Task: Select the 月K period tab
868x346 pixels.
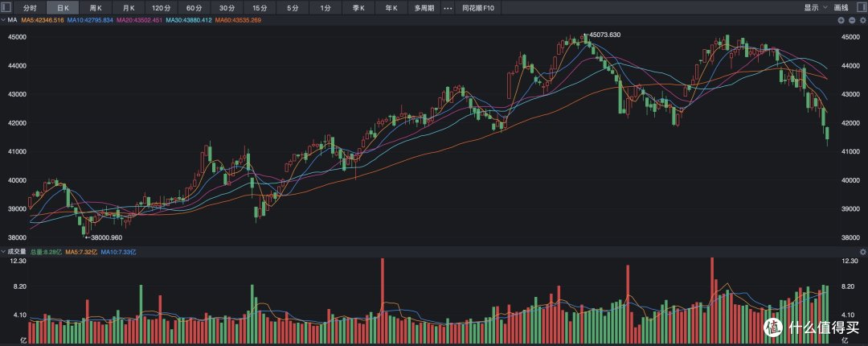Action: pos(129,8)
